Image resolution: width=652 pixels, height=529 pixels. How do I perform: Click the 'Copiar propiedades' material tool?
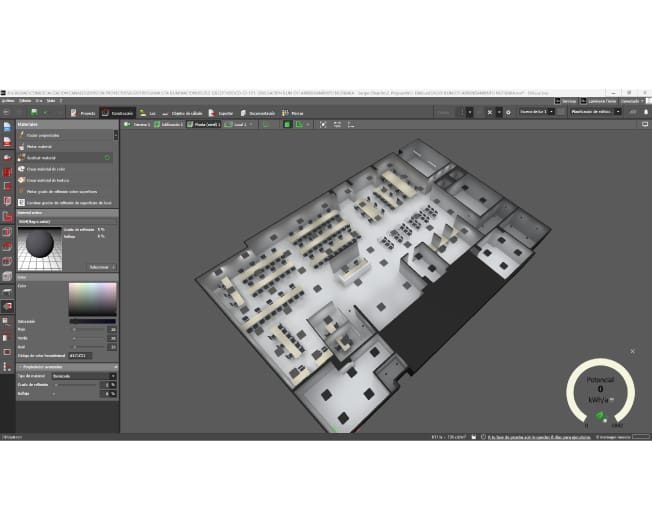tap(44, 135)
